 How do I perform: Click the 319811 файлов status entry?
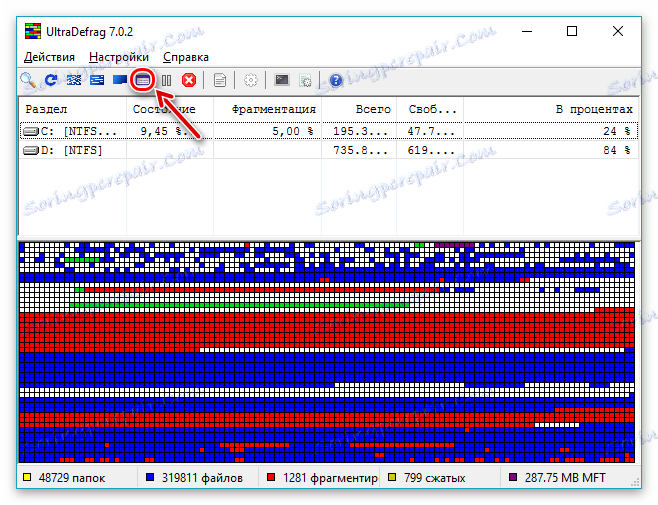202,478
